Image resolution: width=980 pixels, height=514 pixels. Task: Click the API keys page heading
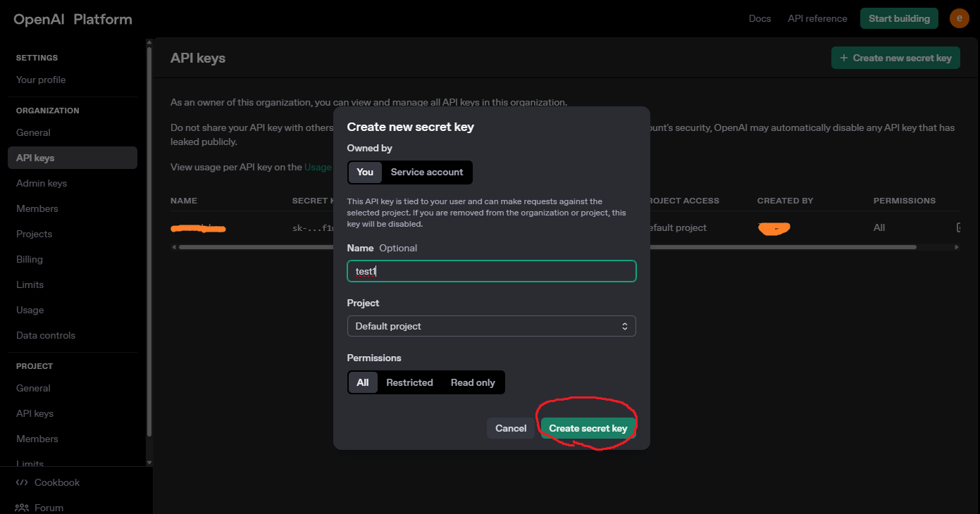click(198, 58)
